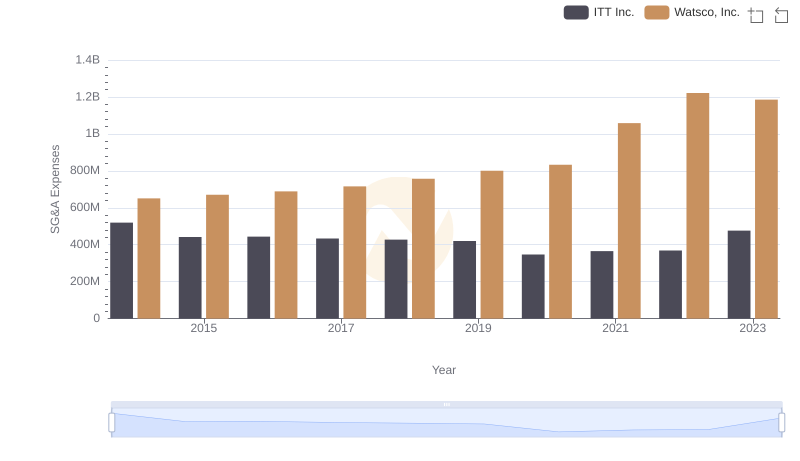Click the first Watsco bar before 2015
Viewport: 800px width, 461px height.
pos(149,259)
